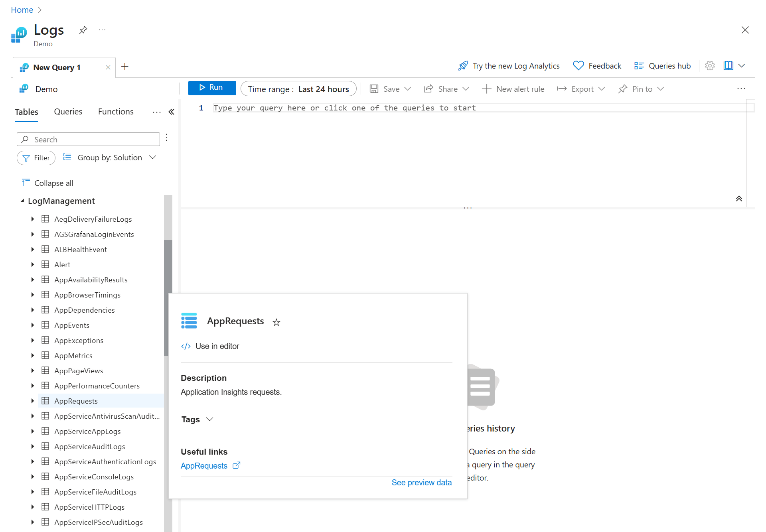Collapse the query editor with double-up arrows
This screenshot has width=766, height=532.
[x=739, y=199]
